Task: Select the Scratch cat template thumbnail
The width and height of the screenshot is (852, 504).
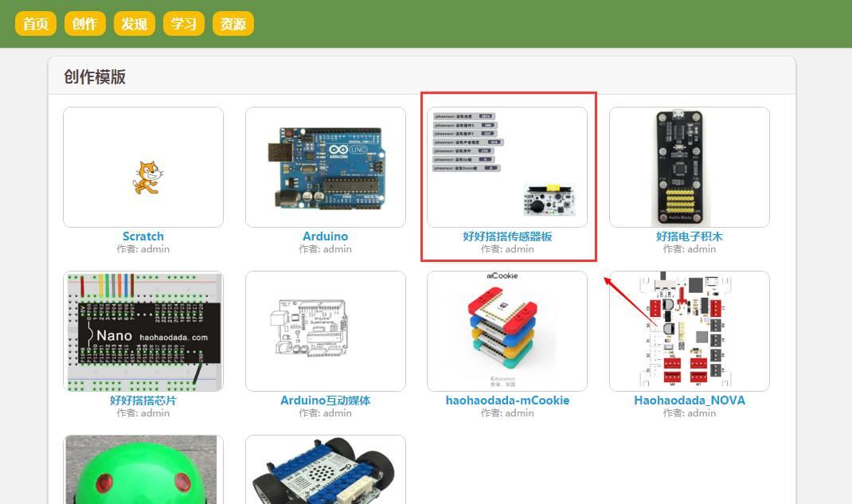Action: [143, 166]
